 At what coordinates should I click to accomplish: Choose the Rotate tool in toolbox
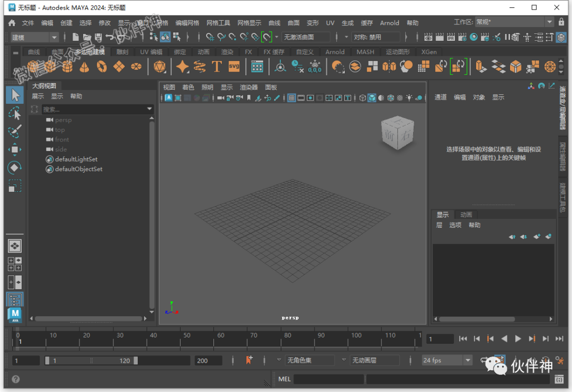(x=15, y=167)
